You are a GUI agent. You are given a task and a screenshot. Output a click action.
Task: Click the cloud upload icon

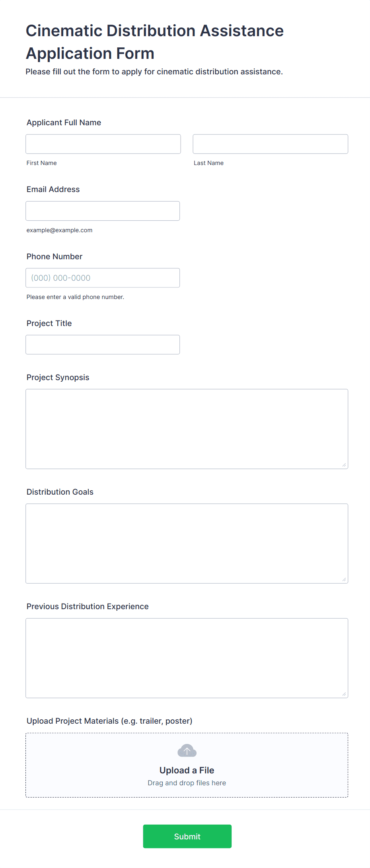[187, 751]
